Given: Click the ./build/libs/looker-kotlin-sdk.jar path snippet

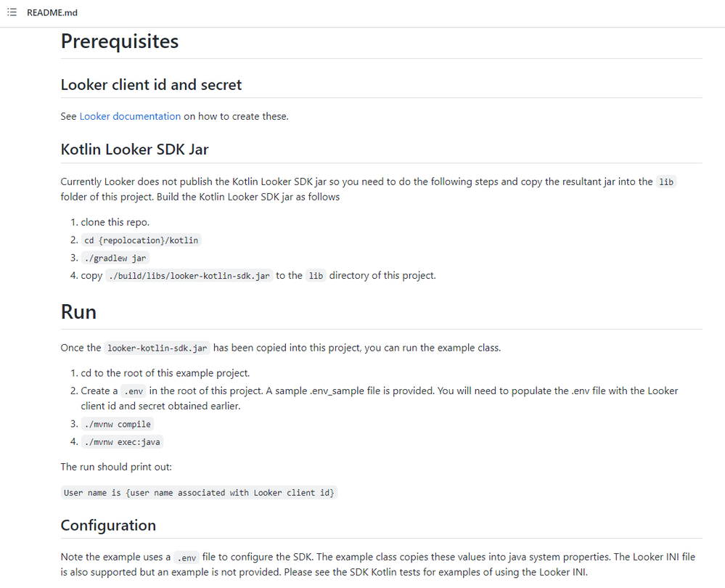Looking at the screenshot, I should (x=189, y=276).
